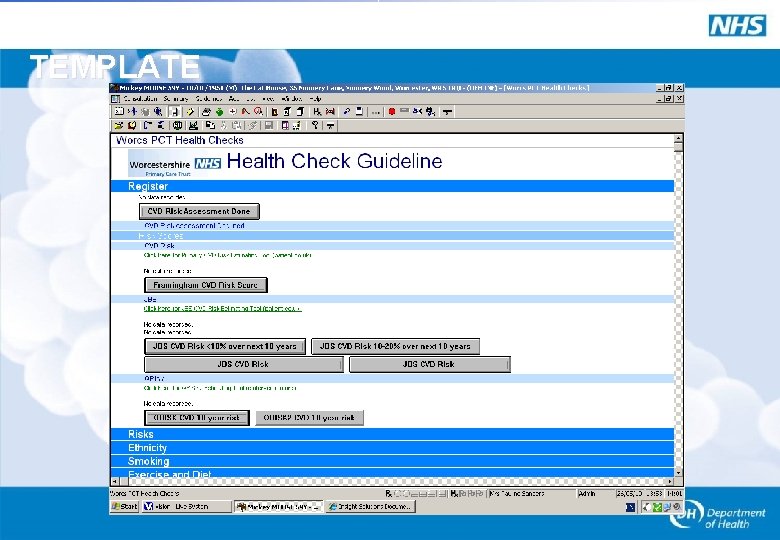
Task: Click the QRISK2 CVD 10 year risk button
Action: point(309,418)
